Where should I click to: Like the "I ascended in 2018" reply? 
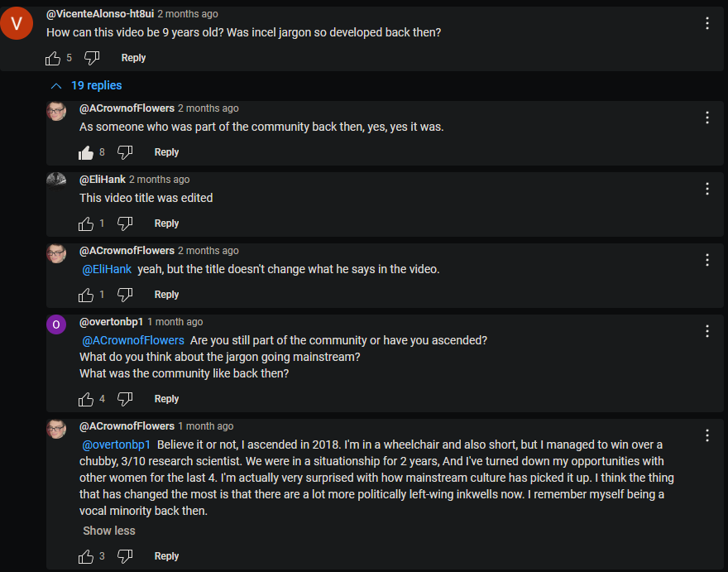pyautogui.click(x=86, y=556)
